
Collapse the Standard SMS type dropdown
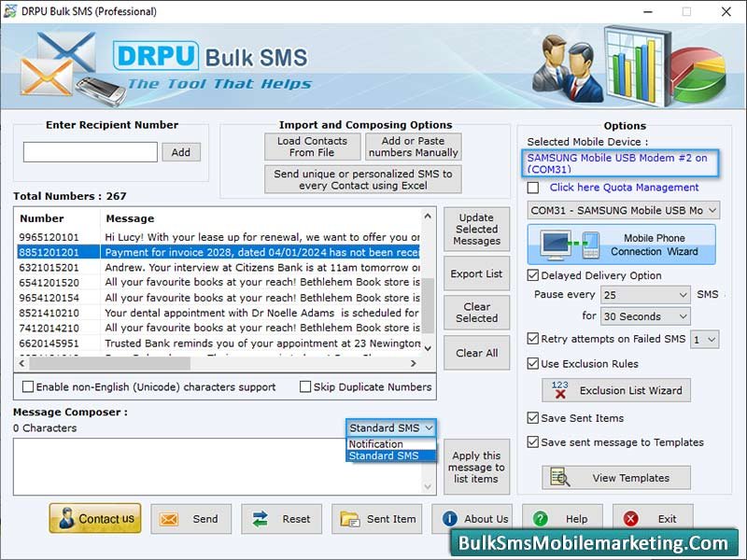tap(390, 427)
